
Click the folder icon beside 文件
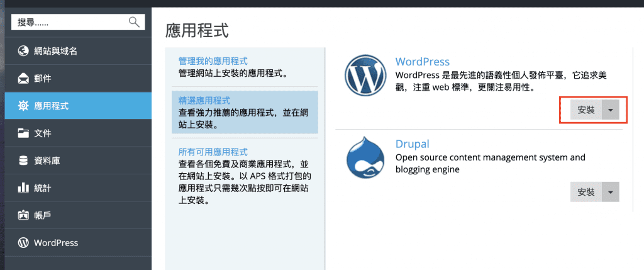click(23, 133)
